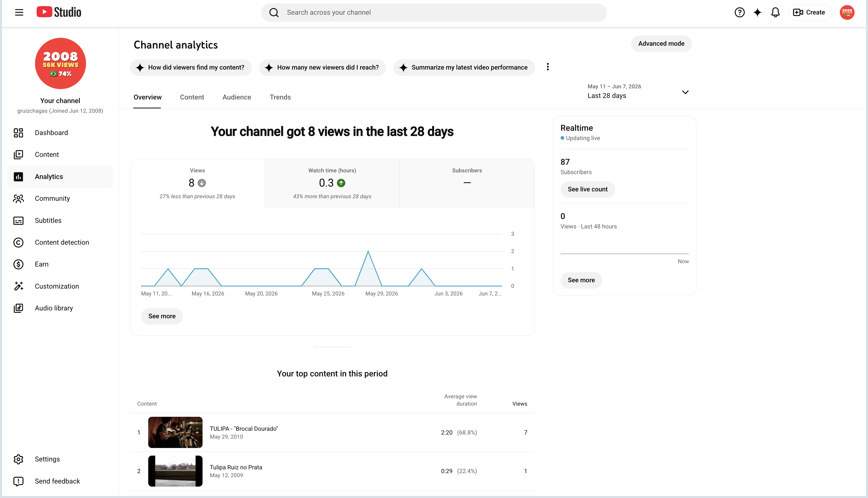Screen dimensions: 868x498
Task: Open the Last 28 days date selector
Action: click(638, 91)
